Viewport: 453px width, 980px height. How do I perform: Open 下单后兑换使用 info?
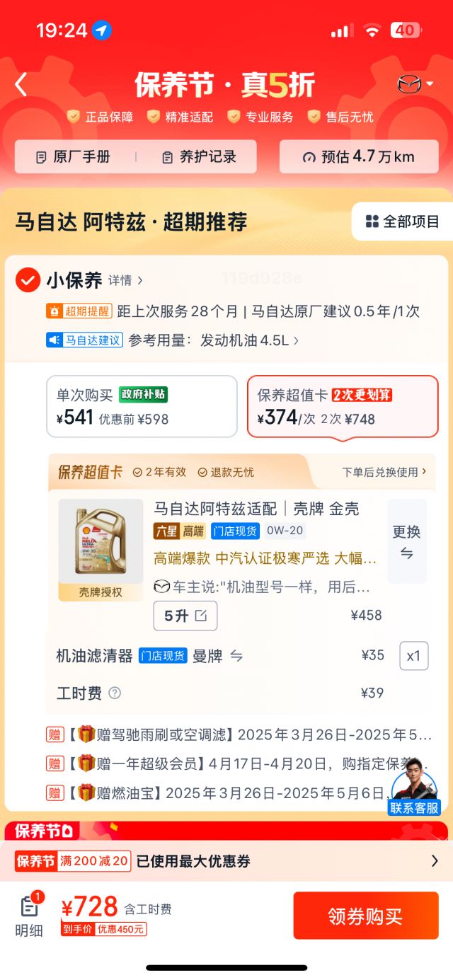click(x=384, y=472)
